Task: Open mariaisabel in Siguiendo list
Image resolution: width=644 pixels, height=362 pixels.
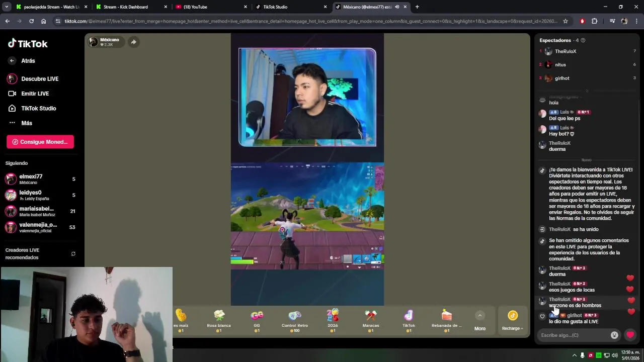Action: 40,211
